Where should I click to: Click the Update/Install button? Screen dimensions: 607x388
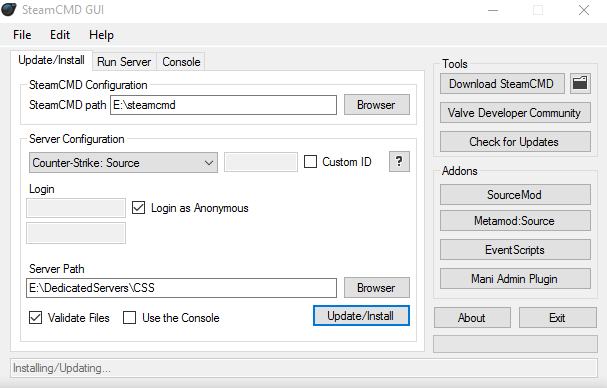(361, 316)
